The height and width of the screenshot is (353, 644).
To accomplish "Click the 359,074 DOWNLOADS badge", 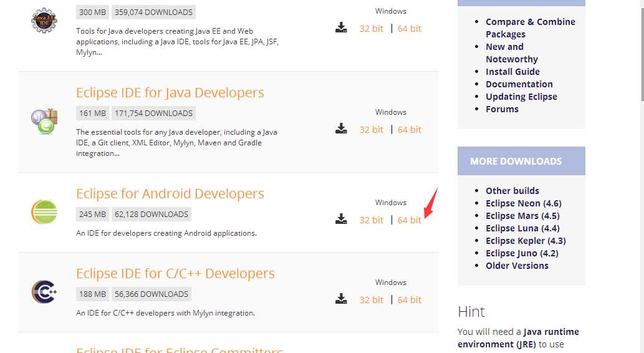I will pyautogui.click(x=153, y=12).
